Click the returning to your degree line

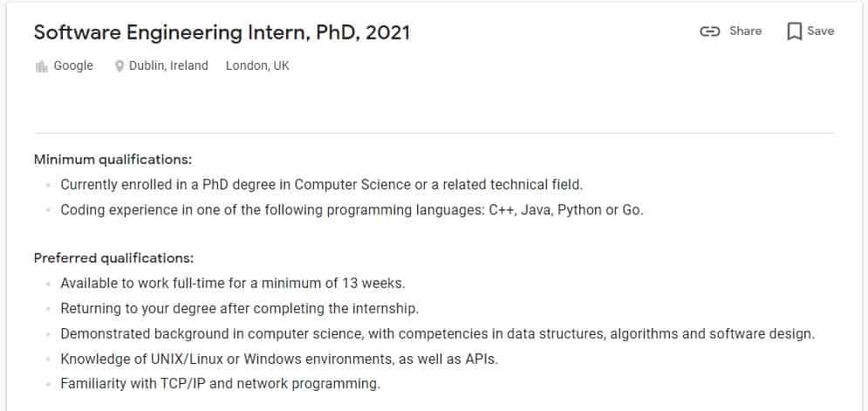pyautogui.click(x=240, y=309)
